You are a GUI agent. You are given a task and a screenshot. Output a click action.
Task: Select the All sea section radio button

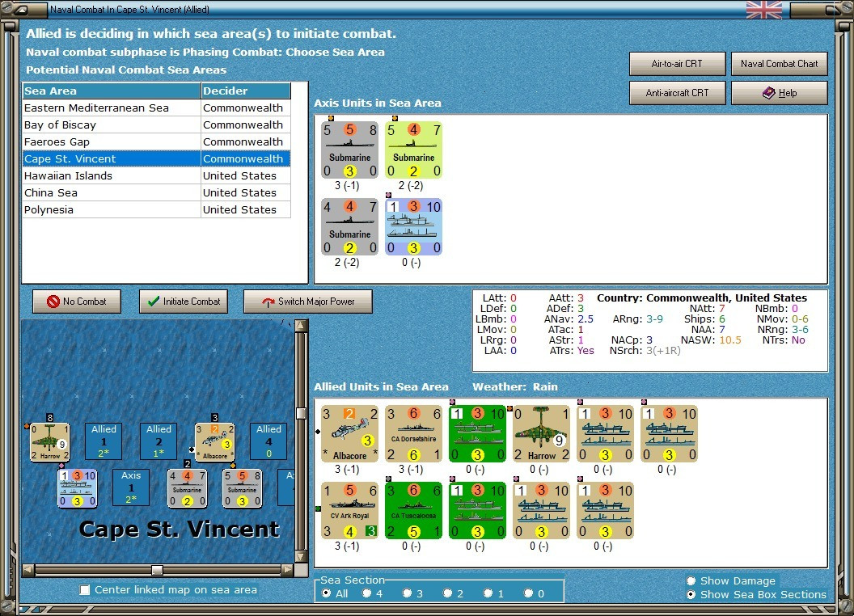(326, 593)
